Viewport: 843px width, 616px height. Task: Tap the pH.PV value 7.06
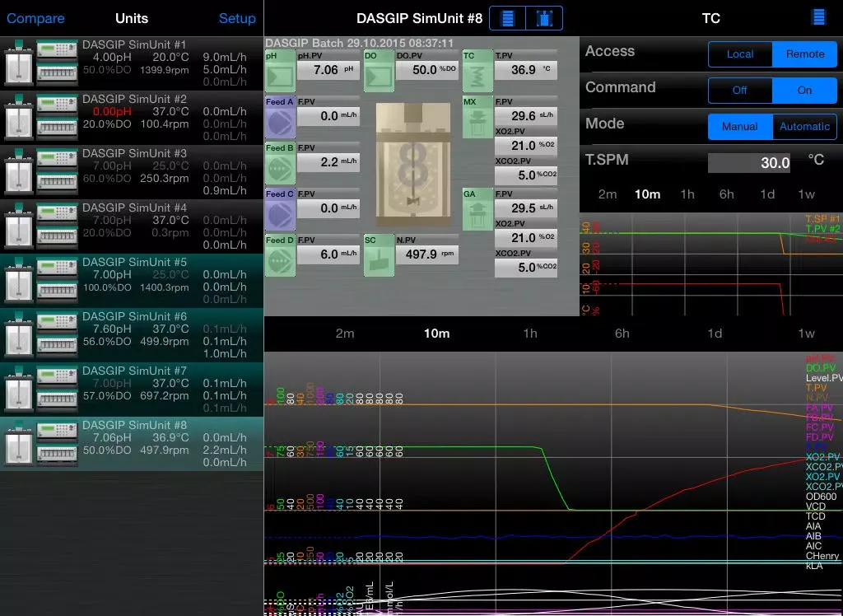(328, 69)
